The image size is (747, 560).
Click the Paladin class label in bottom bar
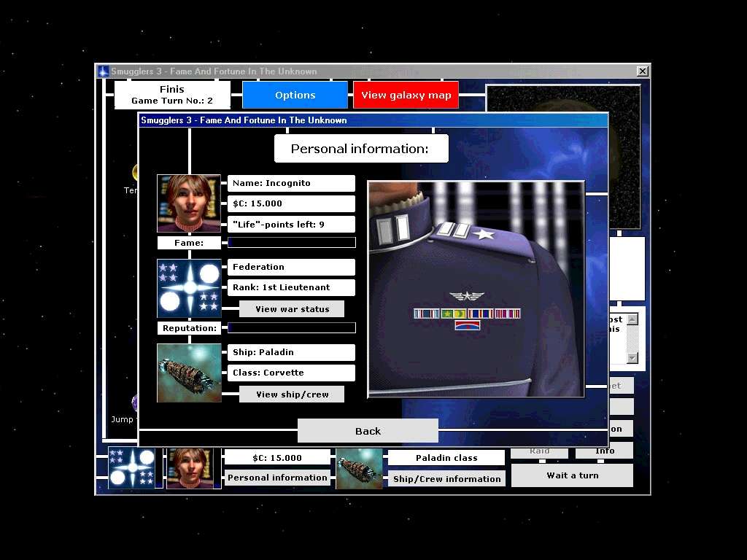point(446,458)
